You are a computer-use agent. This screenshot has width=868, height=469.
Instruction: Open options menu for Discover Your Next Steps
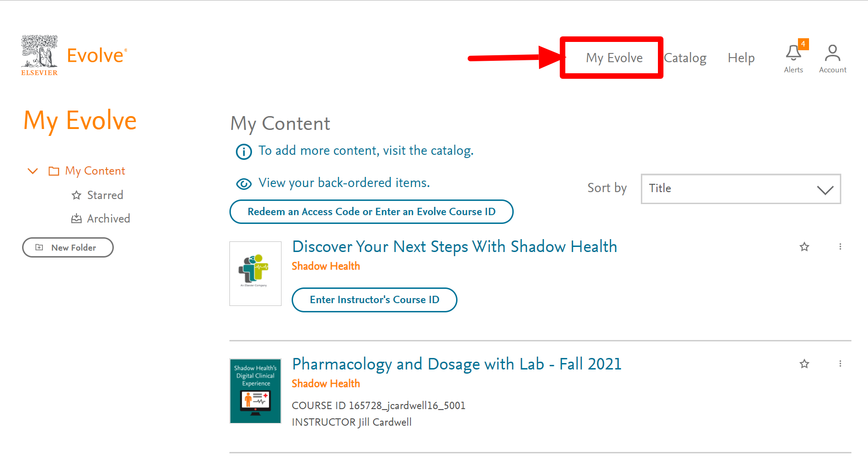pos(840,247)
